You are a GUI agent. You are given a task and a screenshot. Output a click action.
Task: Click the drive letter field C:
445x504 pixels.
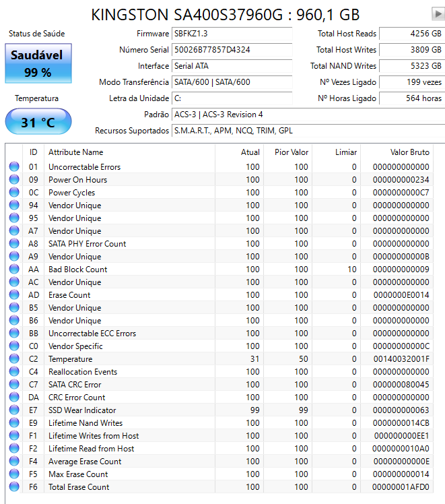tap(232, 98)
